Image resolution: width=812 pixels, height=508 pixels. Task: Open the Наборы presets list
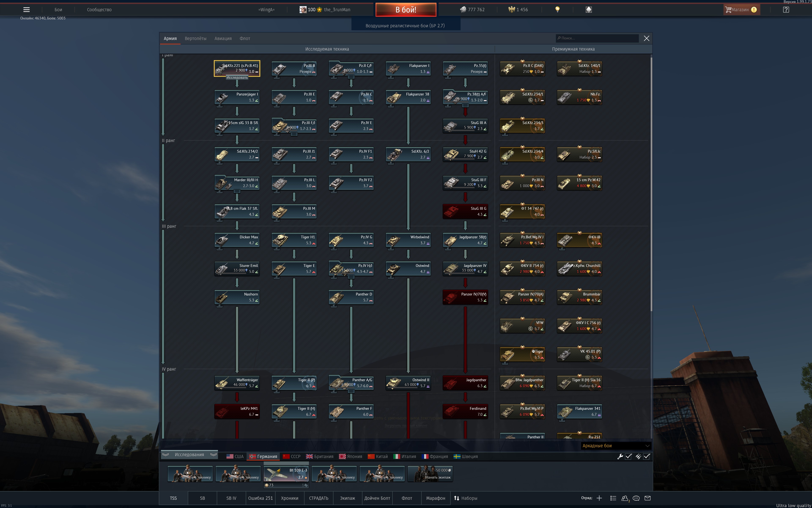click(x=465, y=498)
